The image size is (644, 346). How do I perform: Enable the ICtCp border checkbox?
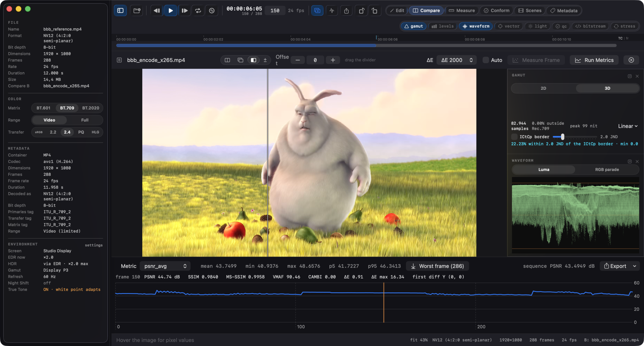pyautogui.click(x=514, y=137)
